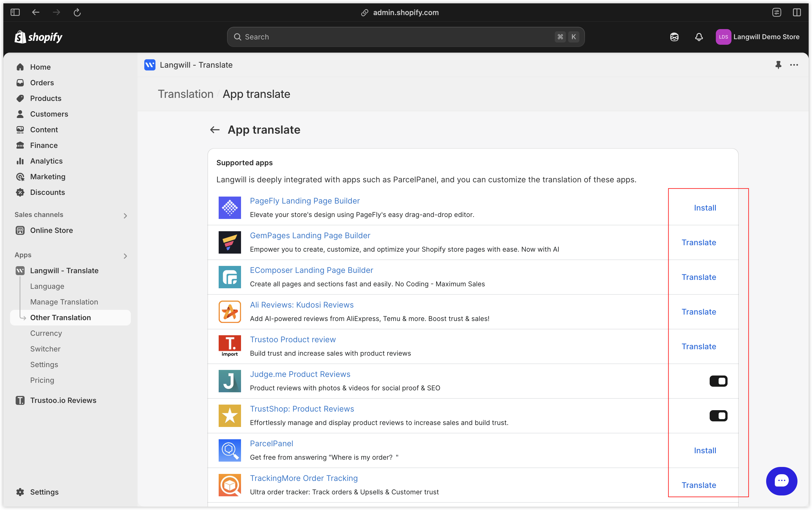This screenshot has width=812, height=510.
Task: Open Home in the sidebar
Action: pos(70,67)
